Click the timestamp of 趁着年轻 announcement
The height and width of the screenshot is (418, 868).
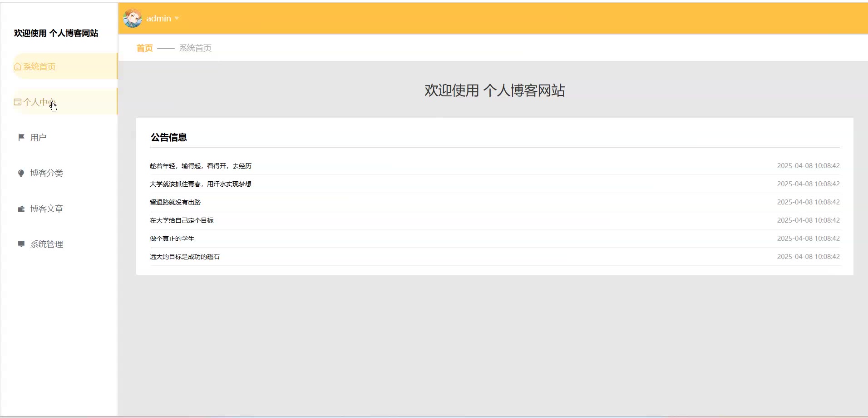click(x=809, y=166)
